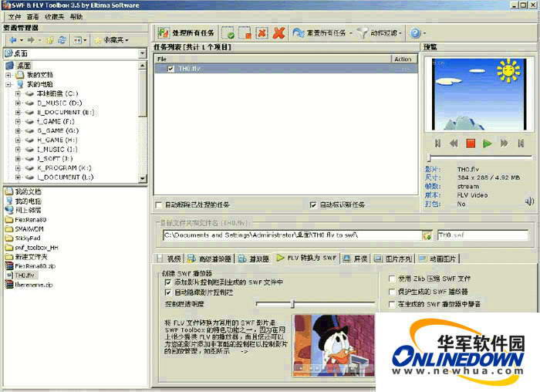Toggle auto-hide movie control bar checkbox
This screenshot has width=540, height=392.
coord(167,292)
